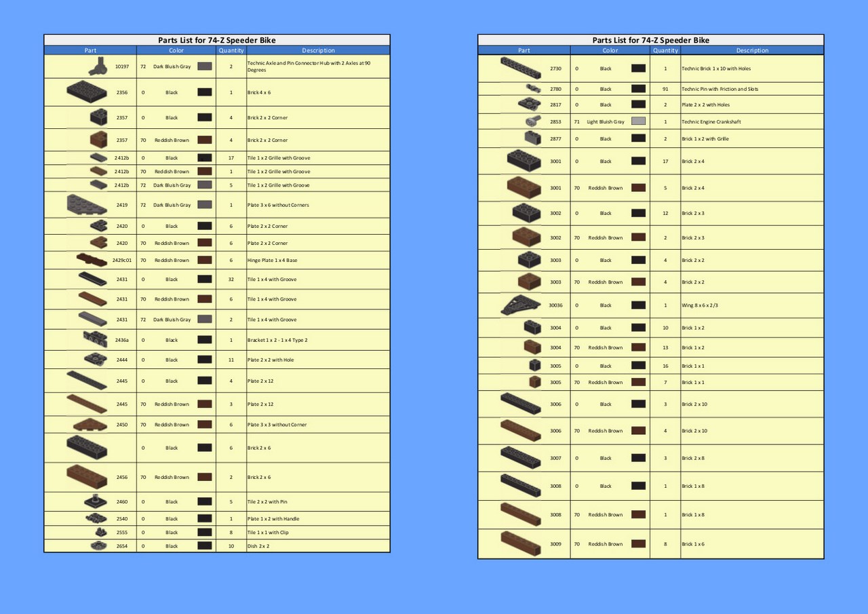This screenshot has width=868, height=614.
Task: Click the Technic Brick 1 x 10 image
Action: click(521, 68)
